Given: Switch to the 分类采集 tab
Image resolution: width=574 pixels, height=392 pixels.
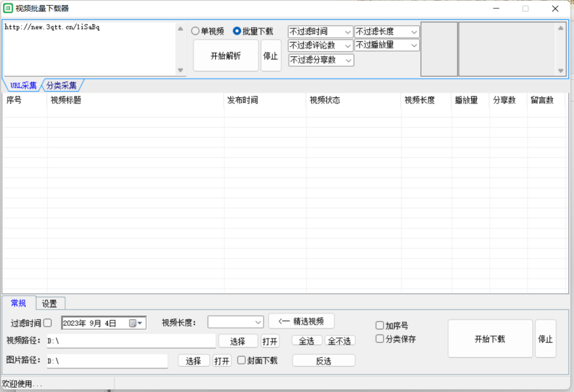Looking at the screenshot, I should (x=62, y=86).
